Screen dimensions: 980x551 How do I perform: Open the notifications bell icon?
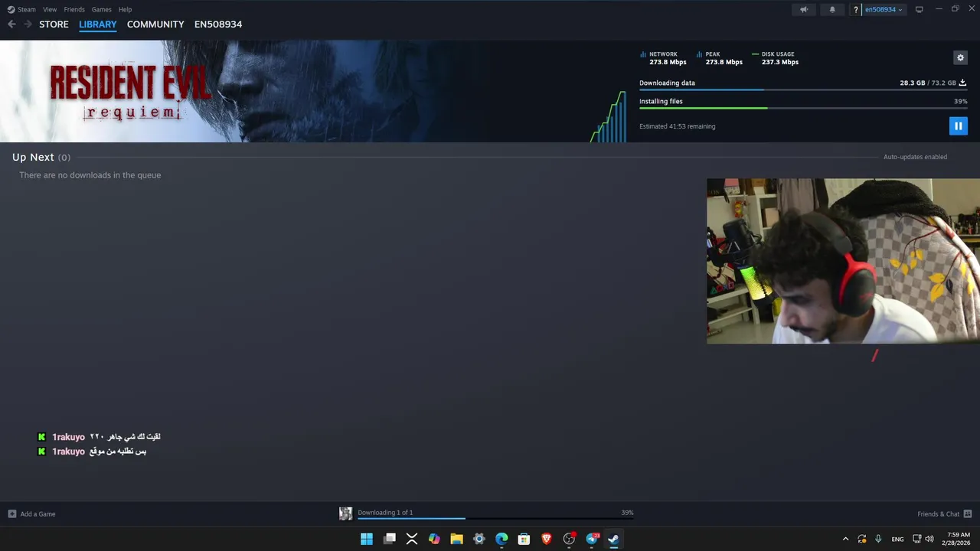832,9
